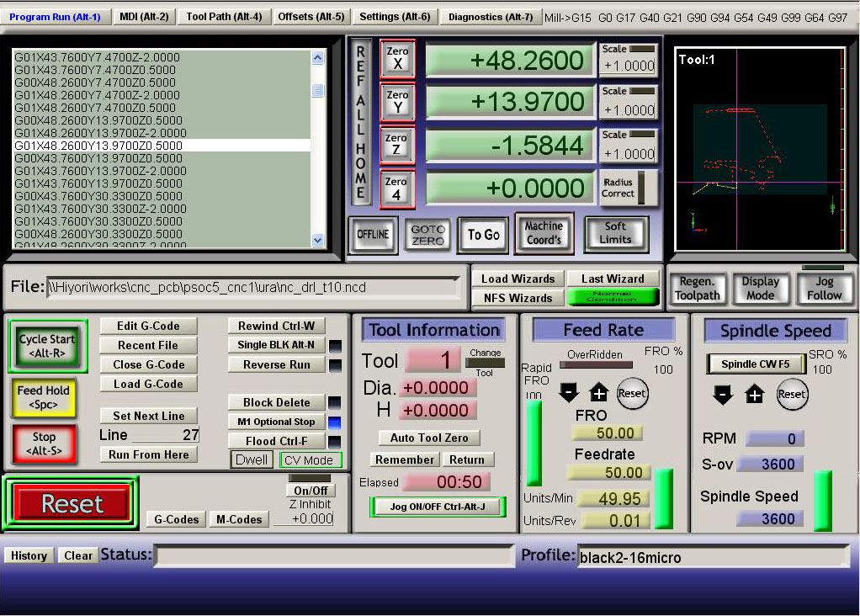The height and width of the screenshot is (616, 860).
Task: Toggle Reverse Run
Action: pos(276,364)
